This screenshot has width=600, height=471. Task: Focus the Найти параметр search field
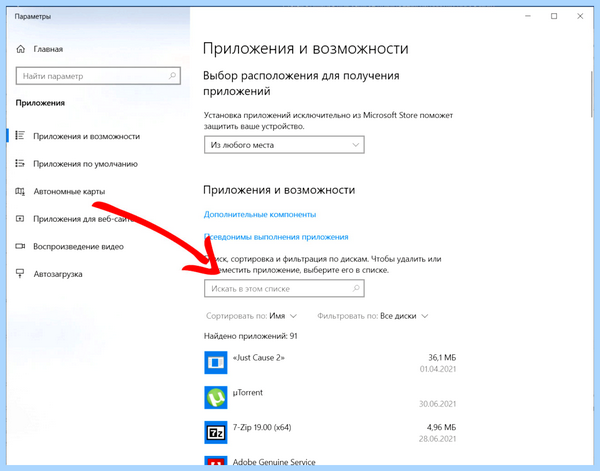[98, 76]
